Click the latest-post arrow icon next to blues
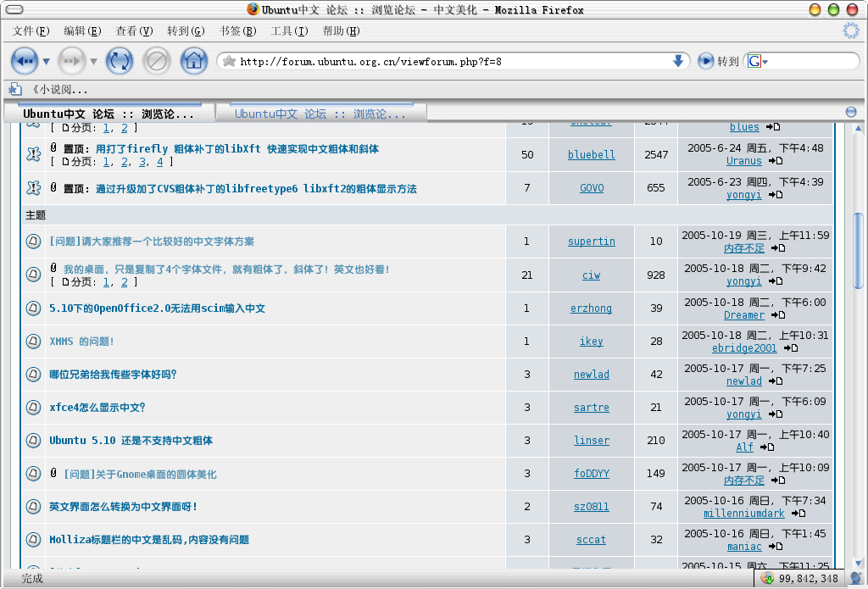The height and width of the screenshot is (589, 868). pos(773,127)
